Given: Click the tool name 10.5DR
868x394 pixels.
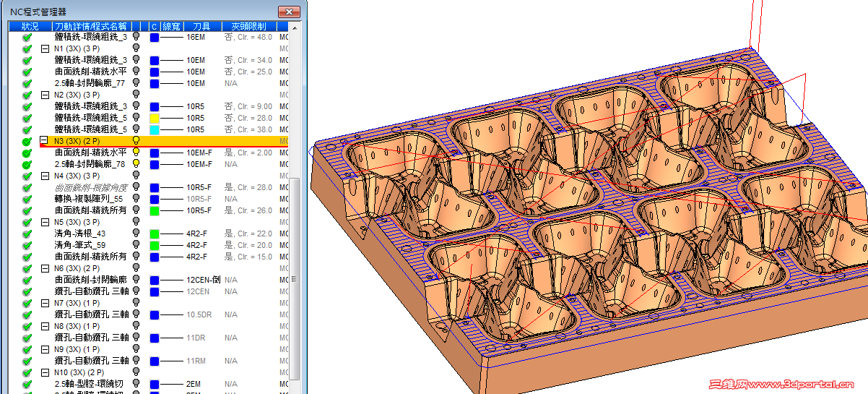Looking at the screenshot, I should click(x=198, y=314).
